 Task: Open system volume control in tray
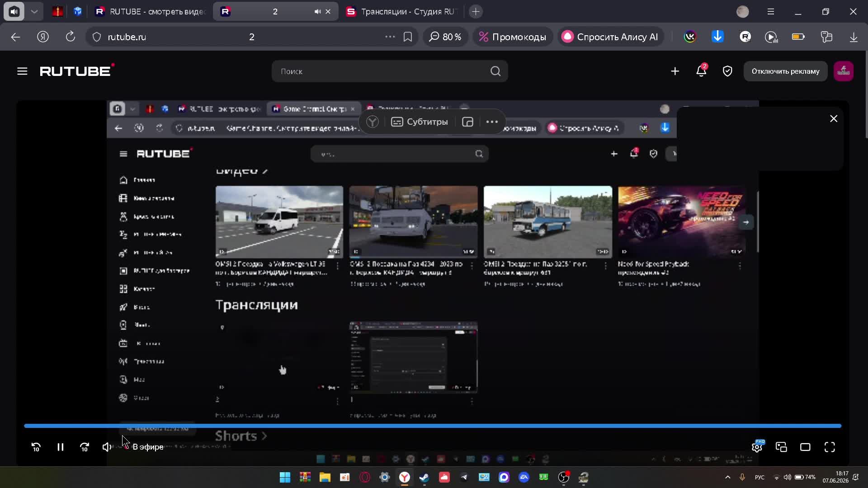[787, 477]
